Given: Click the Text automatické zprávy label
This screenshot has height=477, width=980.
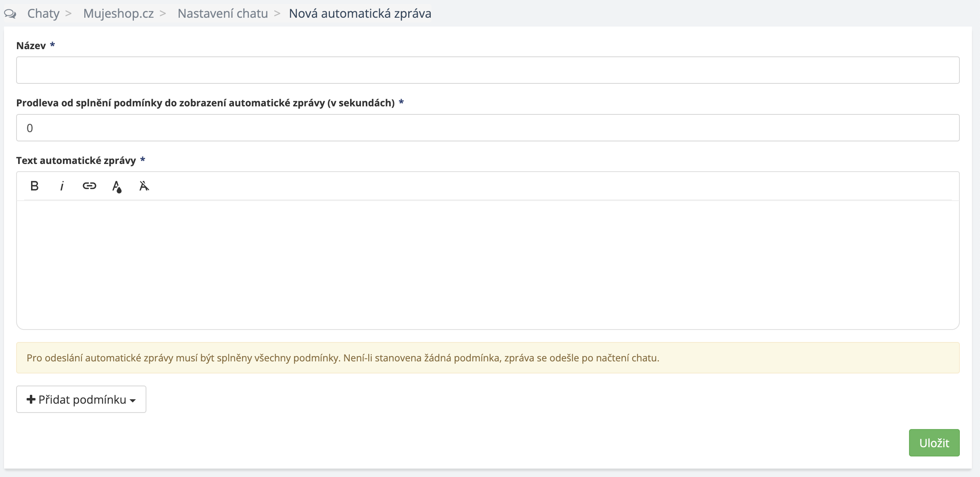Looking at the screenshot, I should point(76,160).
